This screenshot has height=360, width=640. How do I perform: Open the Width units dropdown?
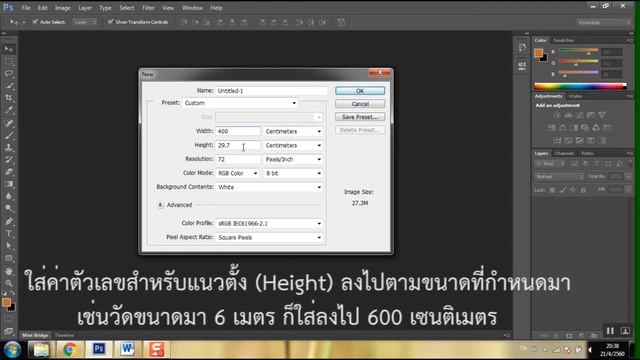tap(293, 131)
